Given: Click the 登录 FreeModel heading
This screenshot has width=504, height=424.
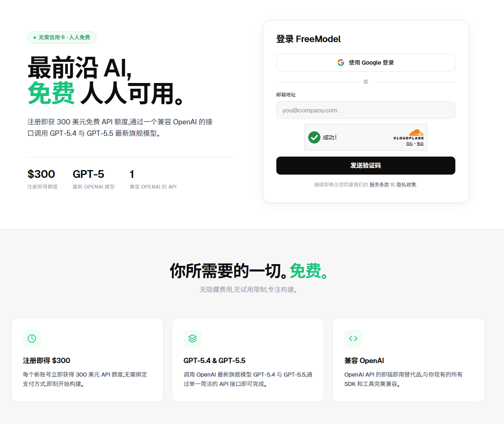Looking at the screenshot, I should pos(309,39).
